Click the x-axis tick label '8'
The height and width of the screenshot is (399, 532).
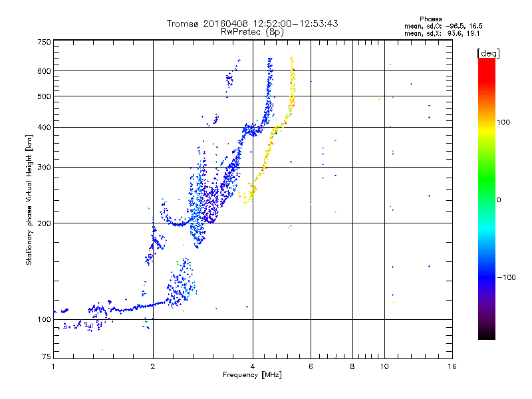(x=352, y=366)
